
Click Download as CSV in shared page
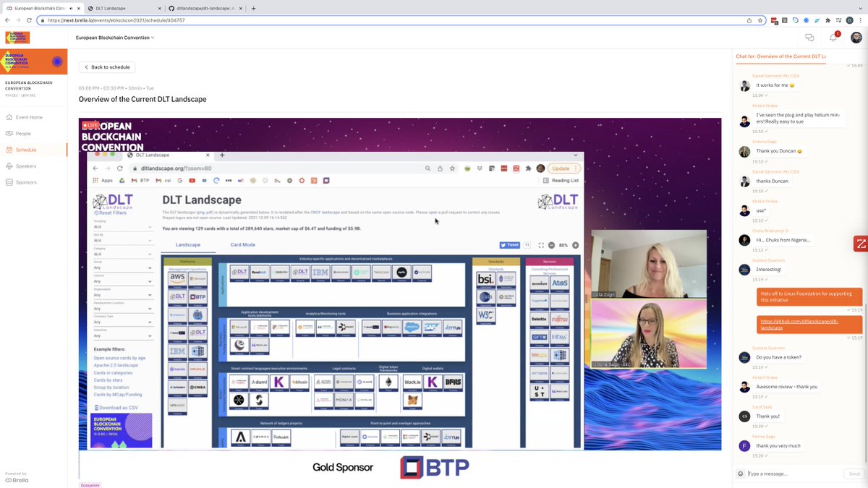(x=116, y=407)
